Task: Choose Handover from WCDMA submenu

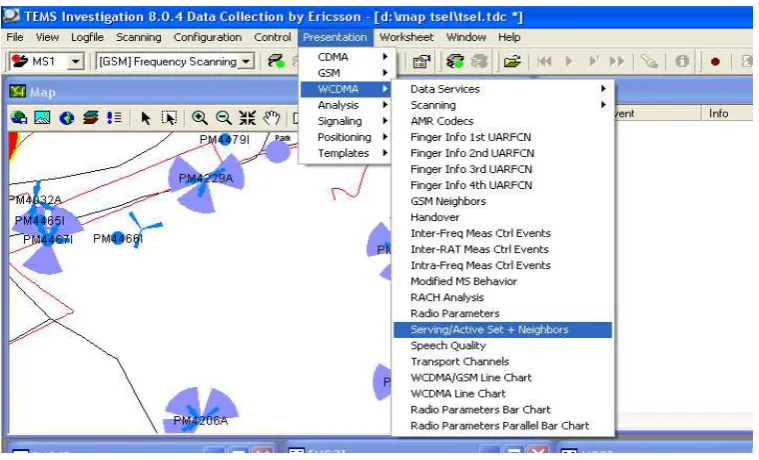Action: click(x=502, y=217)
